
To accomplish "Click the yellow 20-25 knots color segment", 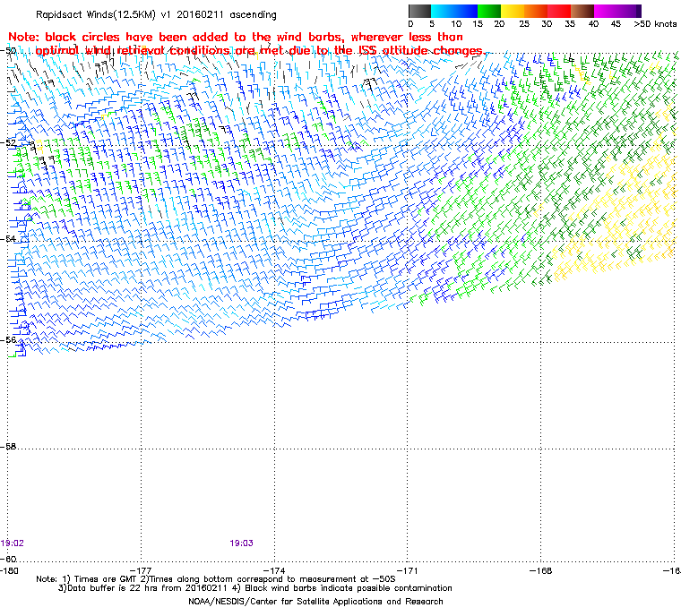I will pyautogui.click(x=513, y=11).
